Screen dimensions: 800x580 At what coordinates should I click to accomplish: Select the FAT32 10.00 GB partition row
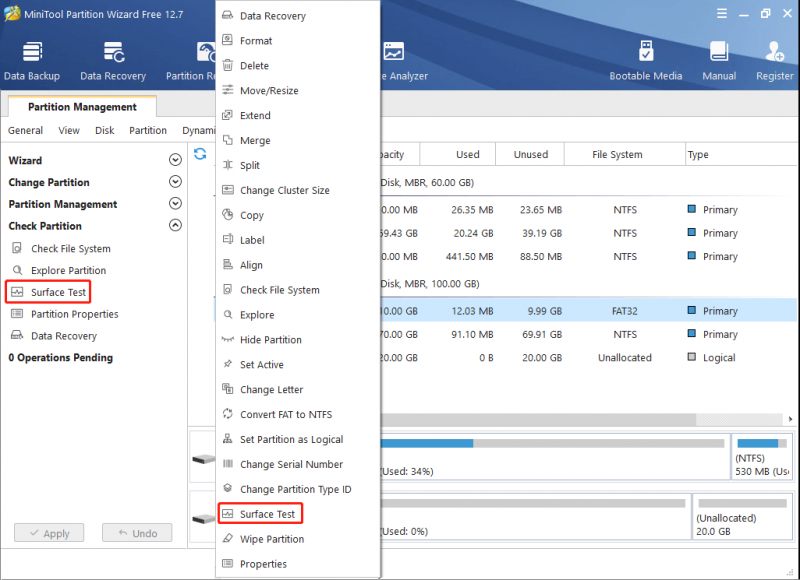(588, 311)
